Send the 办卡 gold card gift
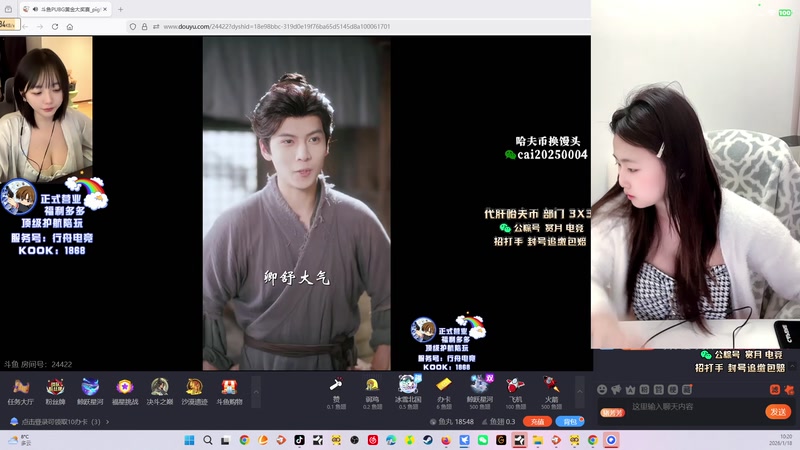Viewport: 800px width, 450px height. (x=444, y=393)
